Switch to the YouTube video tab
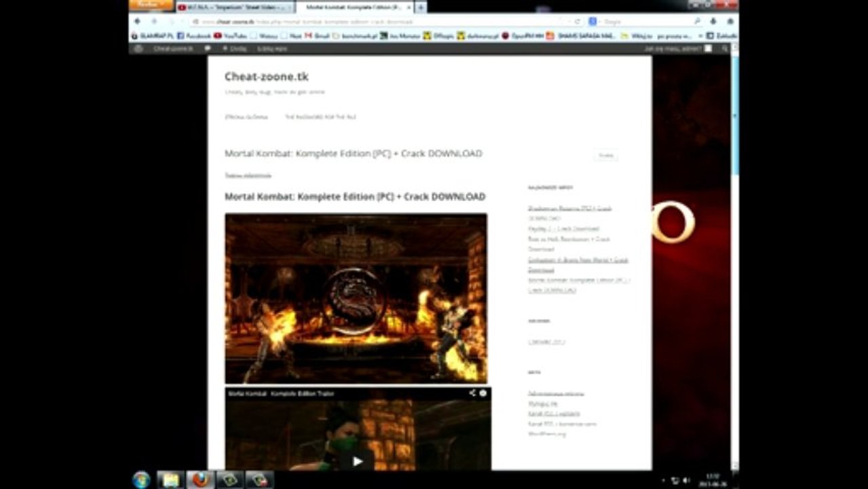This screenshot has height=489, width=868. click(x=233, y=7)
